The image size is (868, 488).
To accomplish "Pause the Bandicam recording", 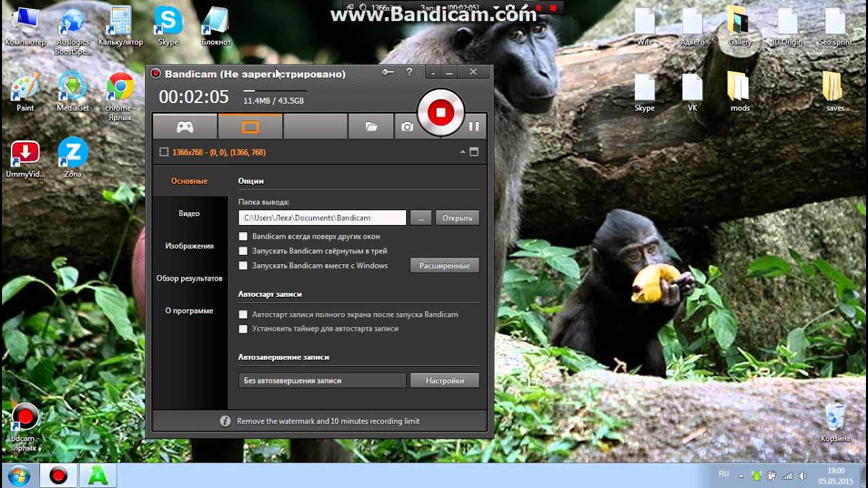I will pyautogui.click(x=474, y=127).
